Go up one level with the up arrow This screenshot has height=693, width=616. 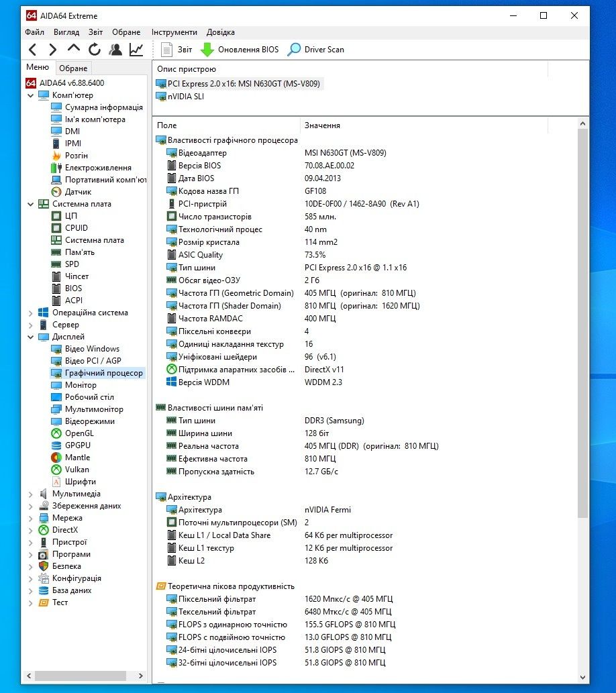(73, 49)
